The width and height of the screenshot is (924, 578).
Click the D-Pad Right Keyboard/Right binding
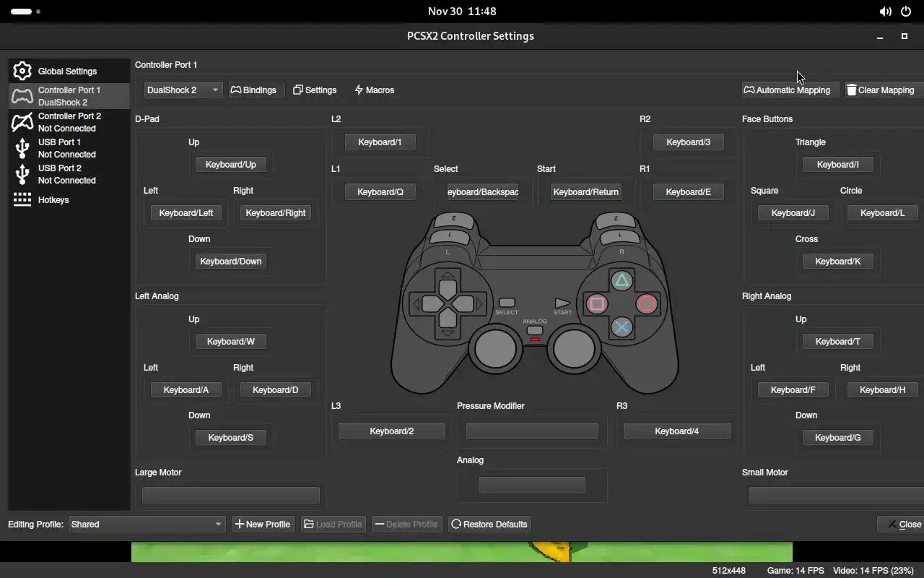pyautogui.click(x=276, y=213)
